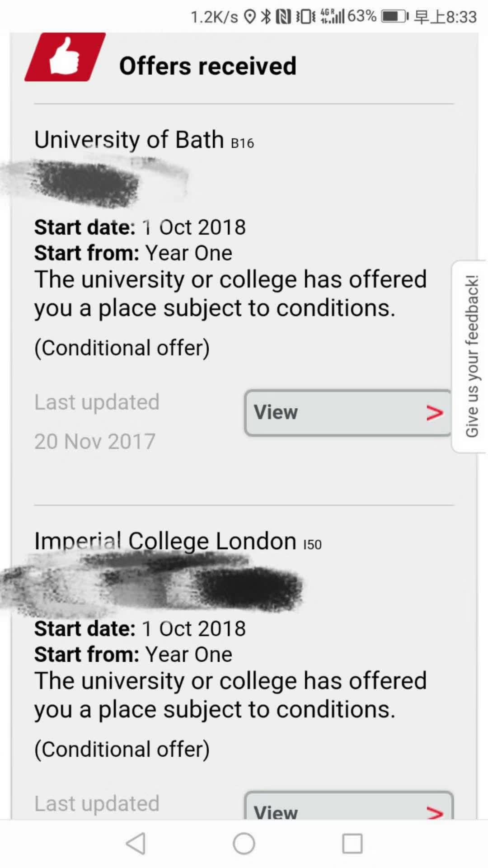This screenshot has width=488, height=868.
Task: Tap the red thumbs-up offers icon
Action: coord(65,57)
